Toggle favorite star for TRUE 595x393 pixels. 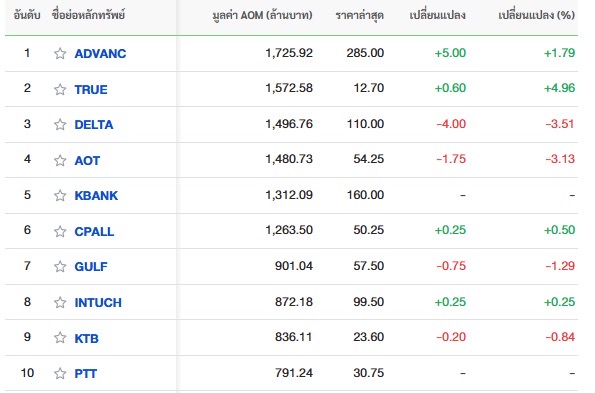60,89
